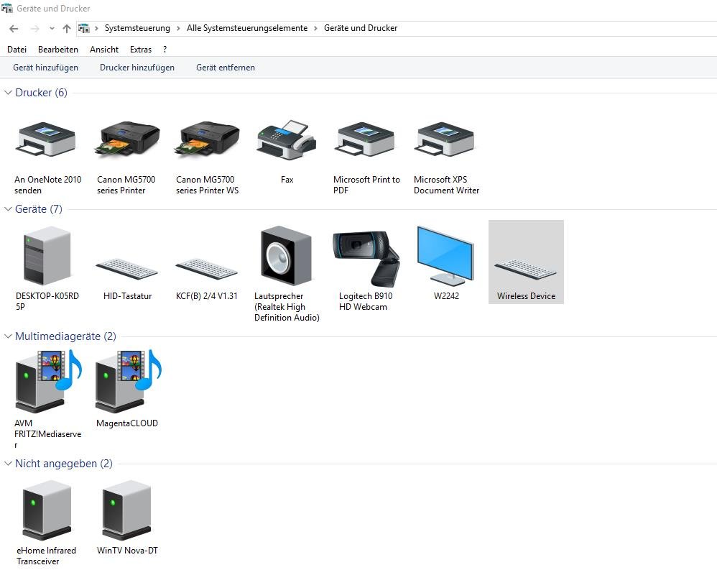Image resolution: width=717 pixels, height=588 pixels.
Task: Select the Fax device icon
Action: pos(287,140)
